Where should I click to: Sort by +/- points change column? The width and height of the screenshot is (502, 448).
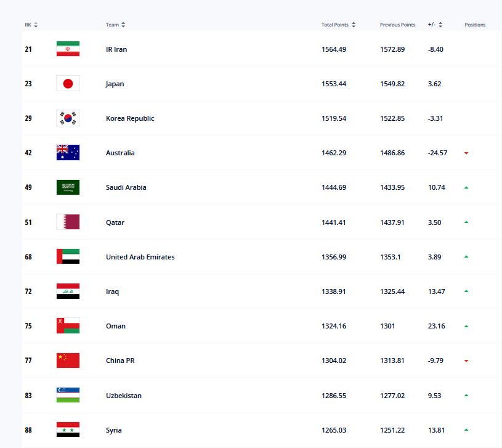coord(435,25)
